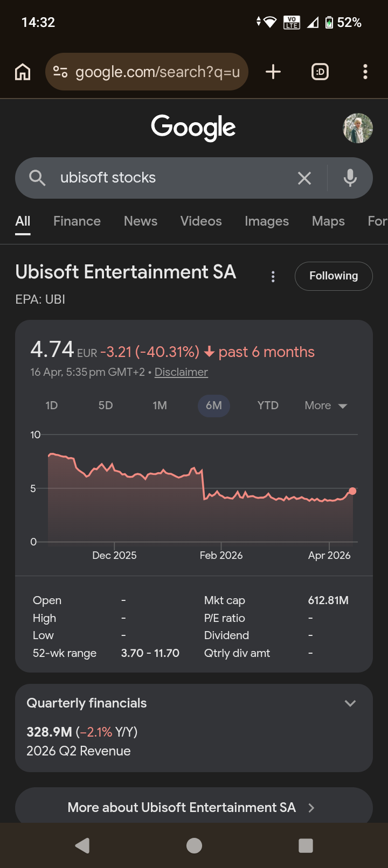The width and height of the screenshot is (388, 868).
Task: Open the tab switcher icon
Action: point(320,72)
